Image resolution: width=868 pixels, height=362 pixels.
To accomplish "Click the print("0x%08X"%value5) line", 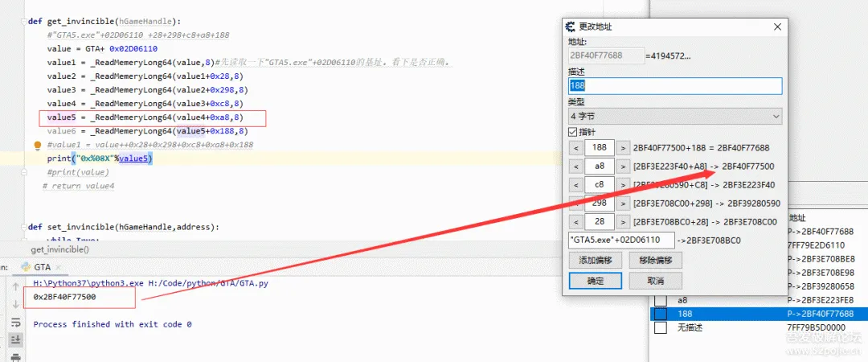I will tap(100, 158).
